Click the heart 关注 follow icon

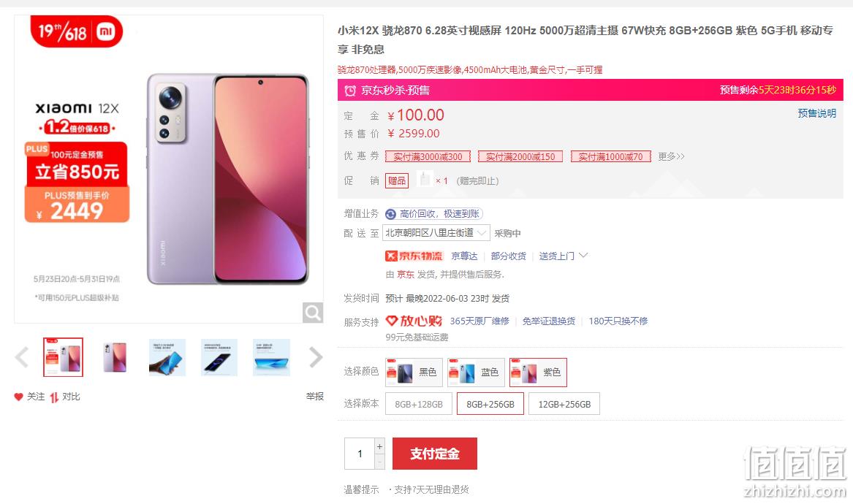pos(18,397)
